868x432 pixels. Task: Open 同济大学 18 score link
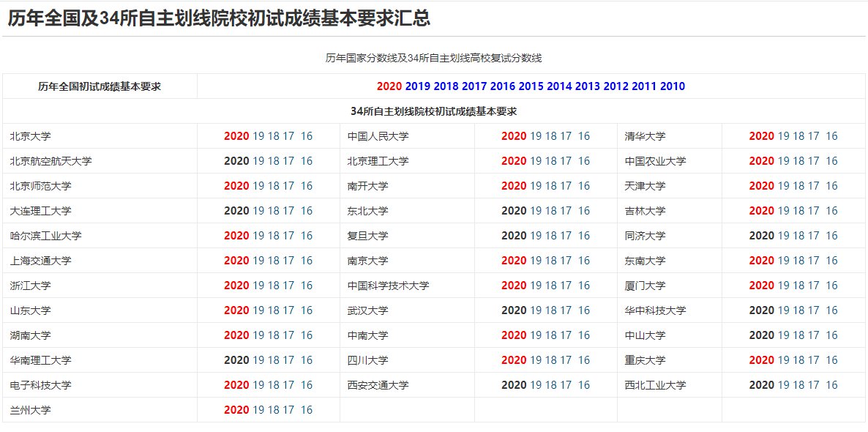pos(798,236)
